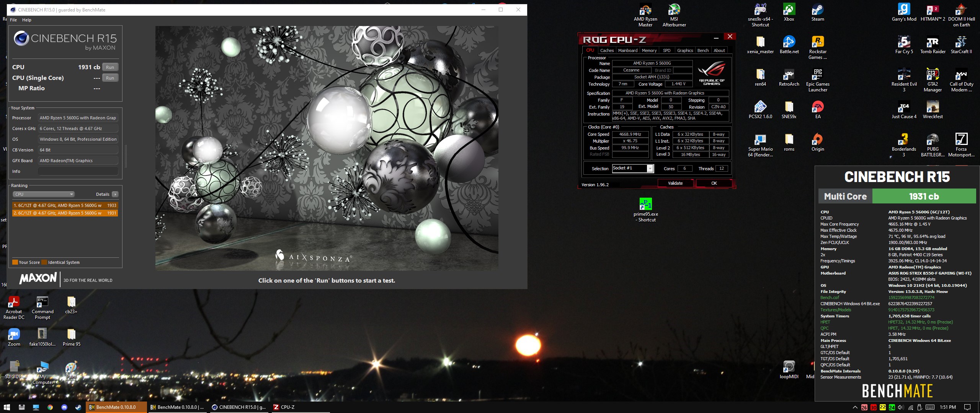Open the PCSX2 1.6.0 icon
The image size is (980, 413).
(x=760, y=110)
